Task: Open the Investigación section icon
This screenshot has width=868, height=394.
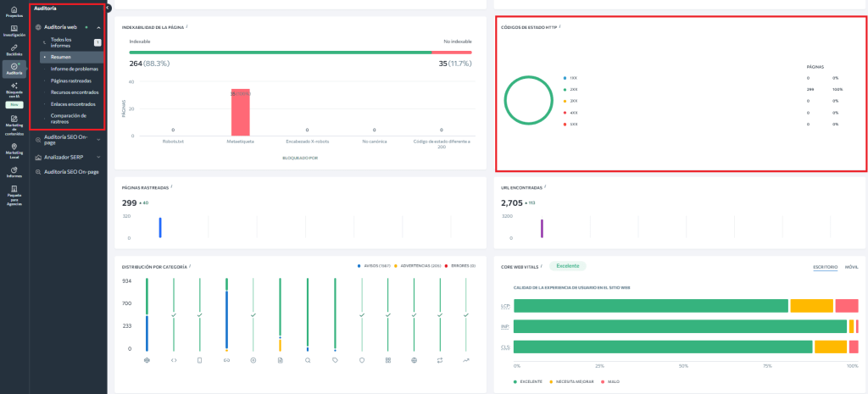Action: 14,31
